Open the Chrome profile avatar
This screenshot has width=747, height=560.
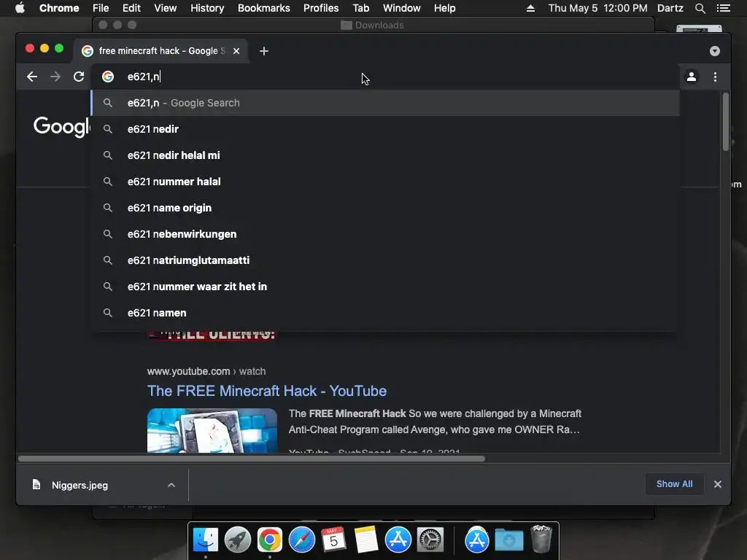(692, 77)
